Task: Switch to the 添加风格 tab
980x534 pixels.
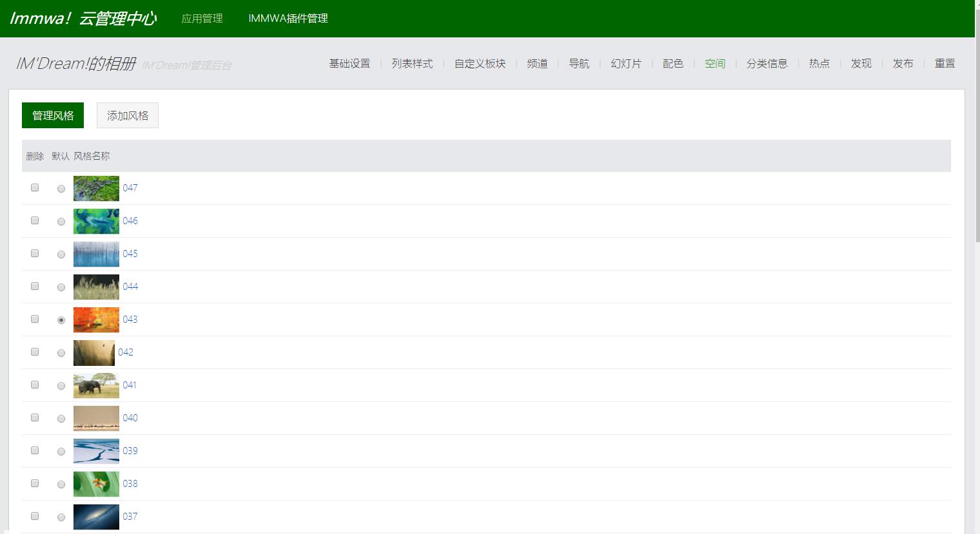Action: [127, 115]
